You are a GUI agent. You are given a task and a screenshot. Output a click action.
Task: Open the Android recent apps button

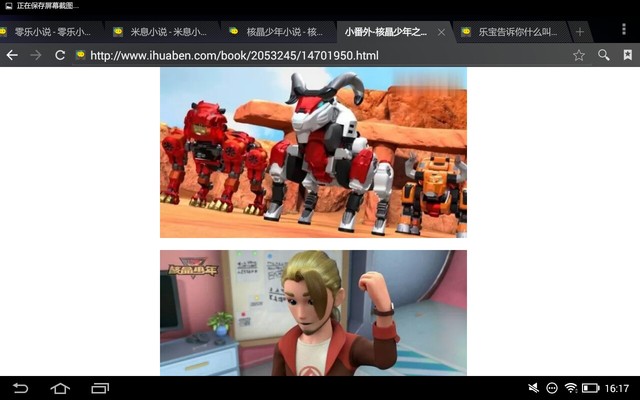100,388
